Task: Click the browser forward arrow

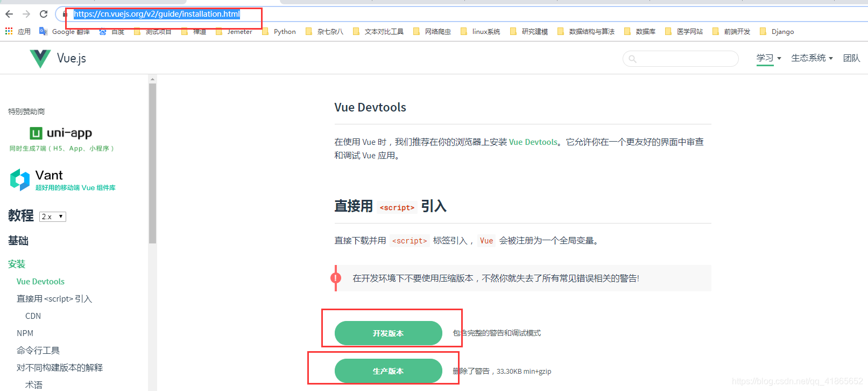Action: tap(26, 14)
